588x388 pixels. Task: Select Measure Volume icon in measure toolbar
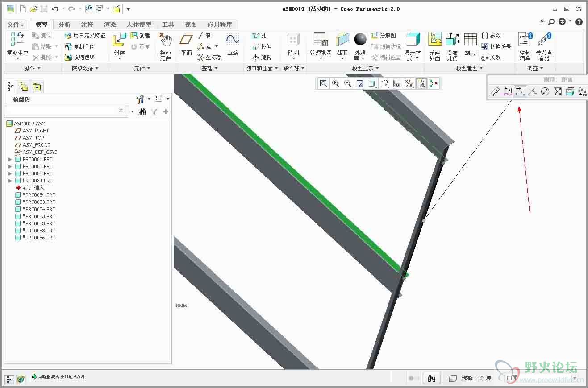(x=570, y=91)
